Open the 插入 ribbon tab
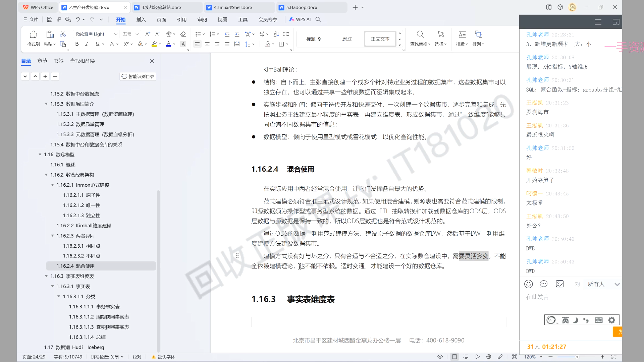This screenshot has height=362, width=644. tap(141, 19)
